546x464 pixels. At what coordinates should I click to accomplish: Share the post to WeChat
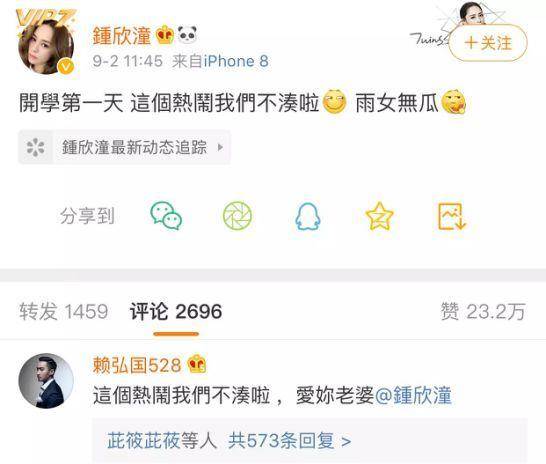tap(166, 216)
